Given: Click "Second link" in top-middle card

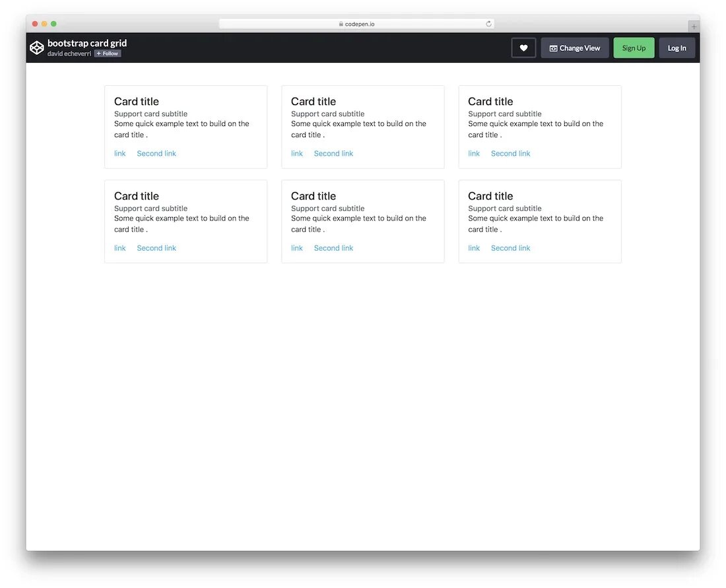Looking at the screenshot, I should 333,153.
